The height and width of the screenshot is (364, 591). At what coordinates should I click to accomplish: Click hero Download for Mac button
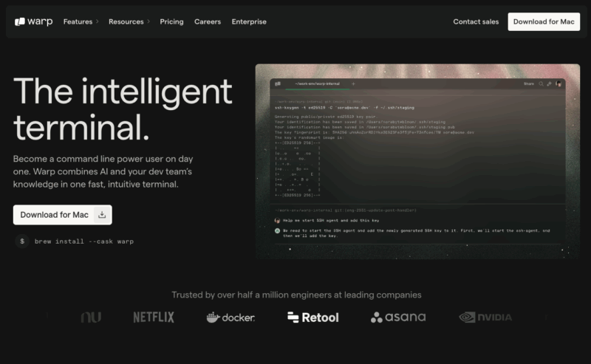[x=63, y=215]
